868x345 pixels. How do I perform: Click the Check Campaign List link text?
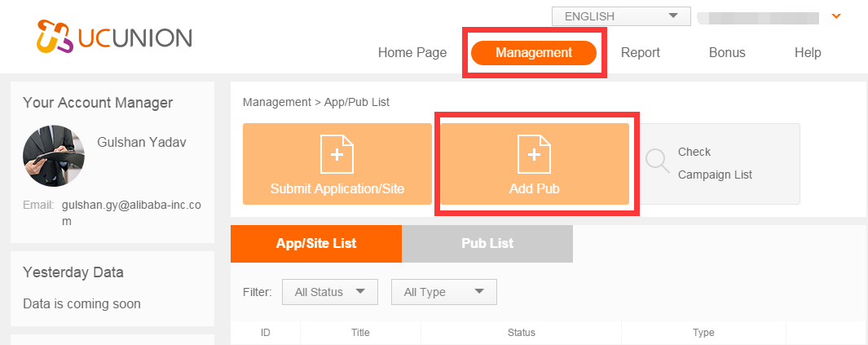pyautogui.click(x=714, y=163)
